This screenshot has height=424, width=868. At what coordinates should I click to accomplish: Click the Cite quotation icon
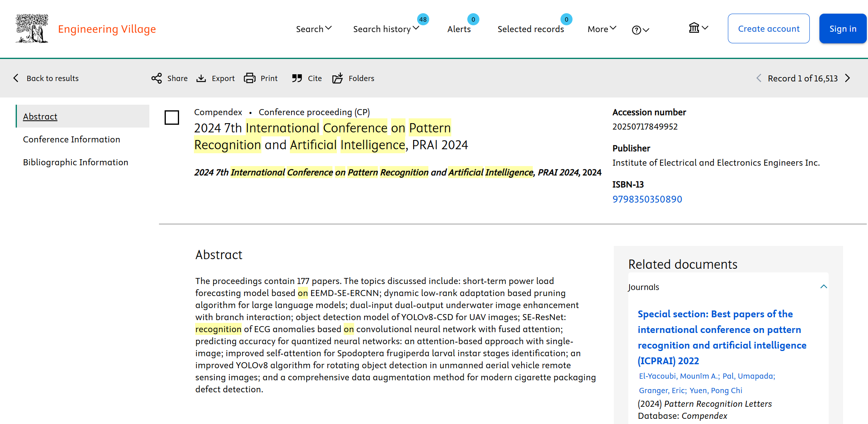pyautogui.click(x=297, y=78)
